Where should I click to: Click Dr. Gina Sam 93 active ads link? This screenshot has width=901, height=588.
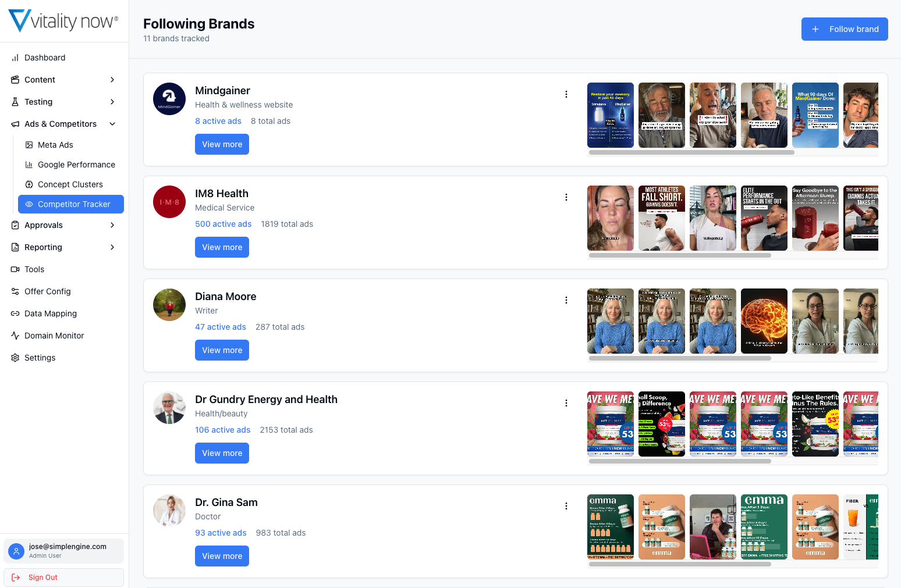click(x=221, y=533)
